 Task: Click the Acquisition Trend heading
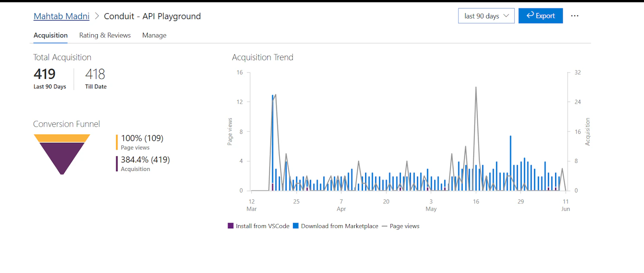[262, 57]
